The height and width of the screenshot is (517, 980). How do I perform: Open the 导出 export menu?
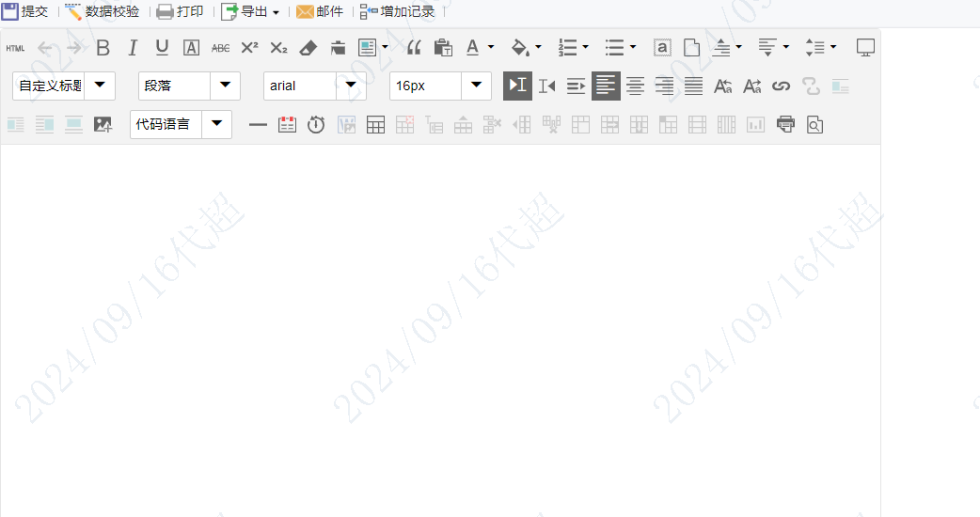250,11
